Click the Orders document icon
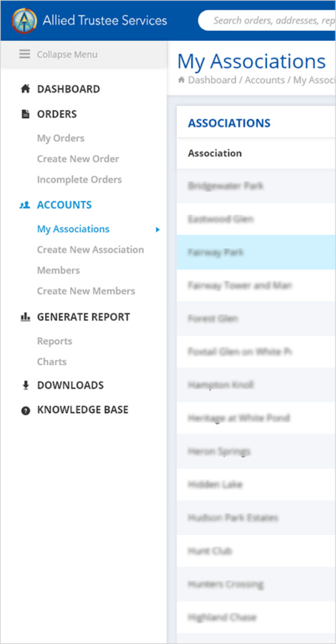Image resolution: width=336 pixels, height=644 pixels. pos(25,115)
